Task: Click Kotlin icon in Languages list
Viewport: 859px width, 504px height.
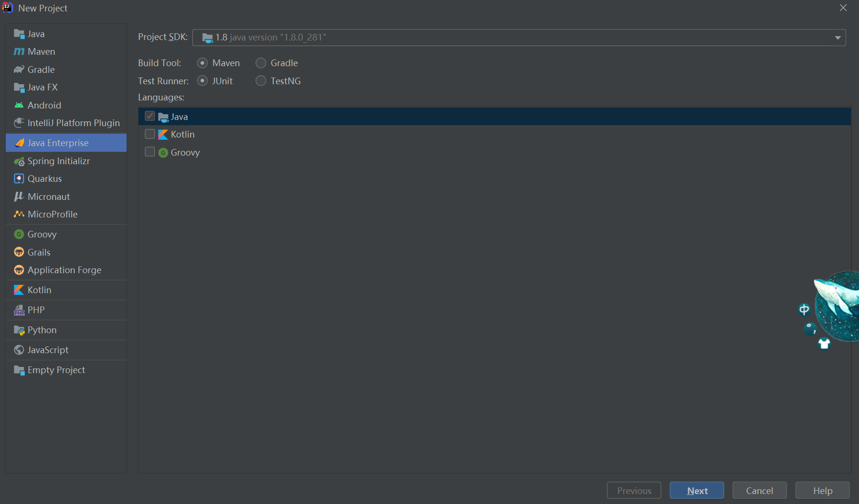Action: pos(163,135)
